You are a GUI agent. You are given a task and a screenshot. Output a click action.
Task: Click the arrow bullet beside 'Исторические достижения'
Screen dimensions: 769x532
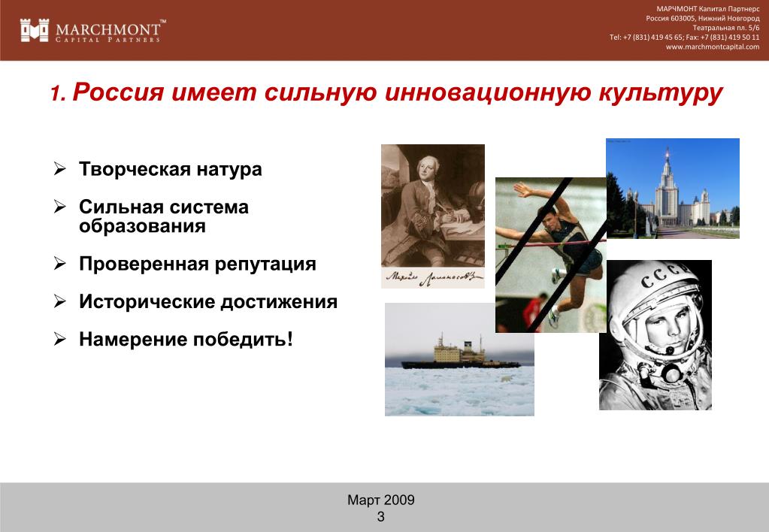(60, 301)
